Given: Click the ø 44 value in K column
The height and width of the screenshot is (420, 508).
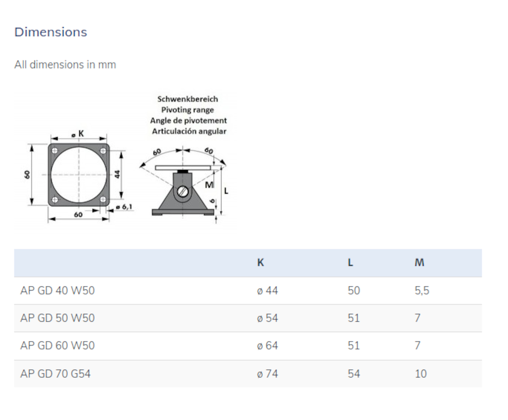Looking at the screenshot, I should (x=267, y=291).
